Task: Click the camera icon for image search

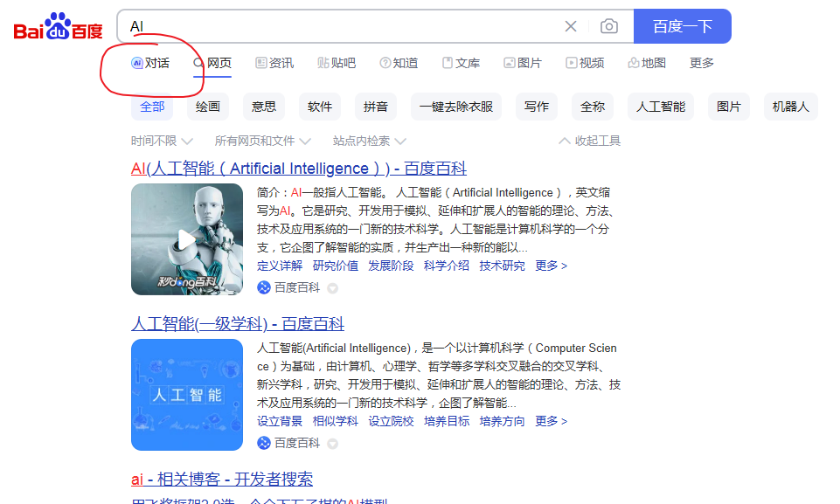Action: pyautogui.click(x=609, y=26)
